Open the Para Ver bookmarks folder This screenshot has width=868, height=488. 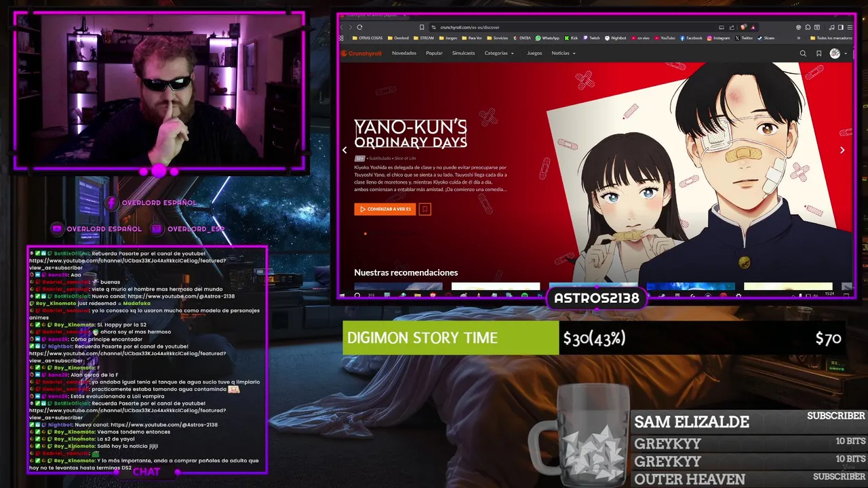click(x=473, y=38)
